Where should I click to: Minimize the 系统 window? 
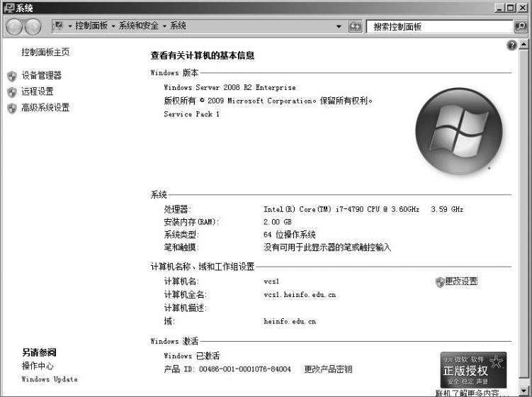tap(499, 8)
